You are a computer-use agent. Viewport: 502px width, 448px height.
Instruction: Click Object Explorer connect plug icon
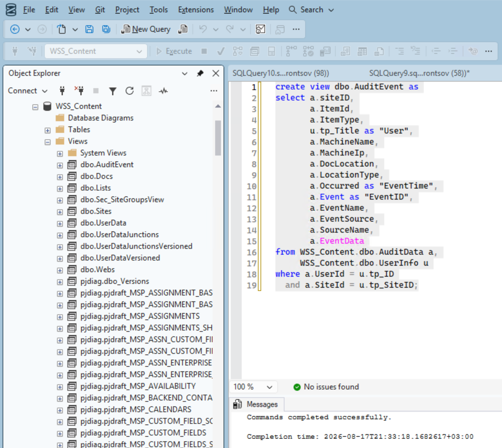(x=62, y=91)
